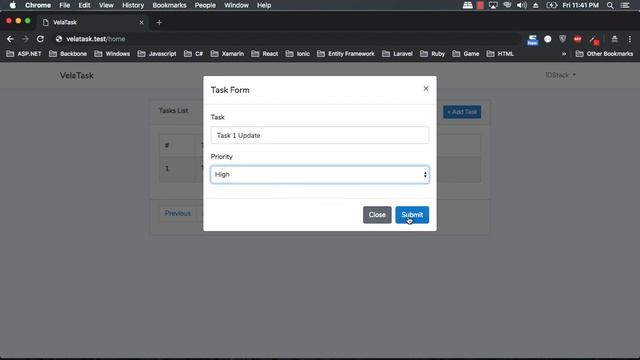Dismiss the Task Form with the X icon
Image resolution: width=640 pixels, height=360 pixels.
[x=426, y=89]
